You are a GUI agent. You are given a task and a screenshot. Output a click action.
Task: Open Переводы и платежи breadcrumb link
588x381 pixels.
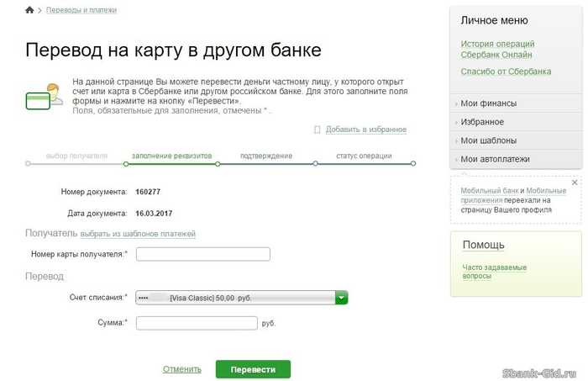81,10
